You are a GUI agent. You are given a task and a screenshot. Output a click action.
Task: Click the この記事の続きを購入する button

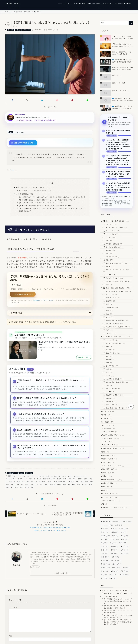(x=23, y=294)
